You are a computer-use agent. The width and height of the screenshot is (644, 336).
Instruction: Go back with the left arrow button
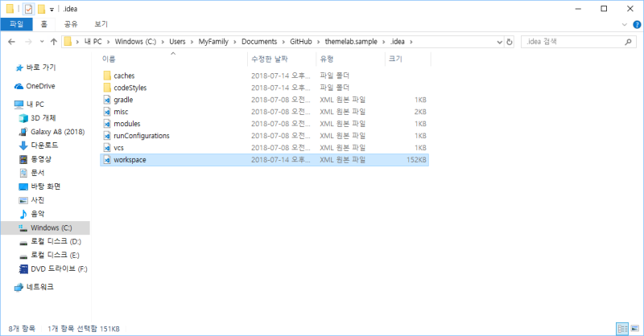click(x=11, y=42)
